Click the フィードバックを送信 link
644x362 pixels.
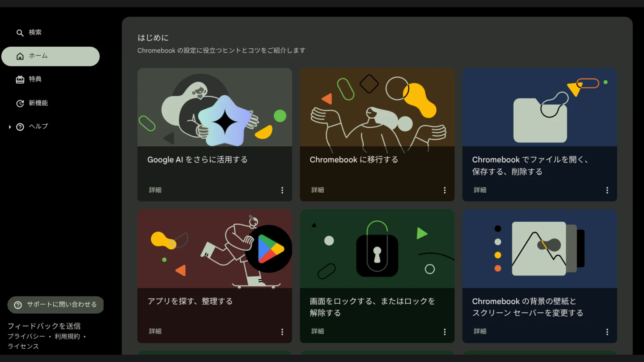(x=44, y=326)
